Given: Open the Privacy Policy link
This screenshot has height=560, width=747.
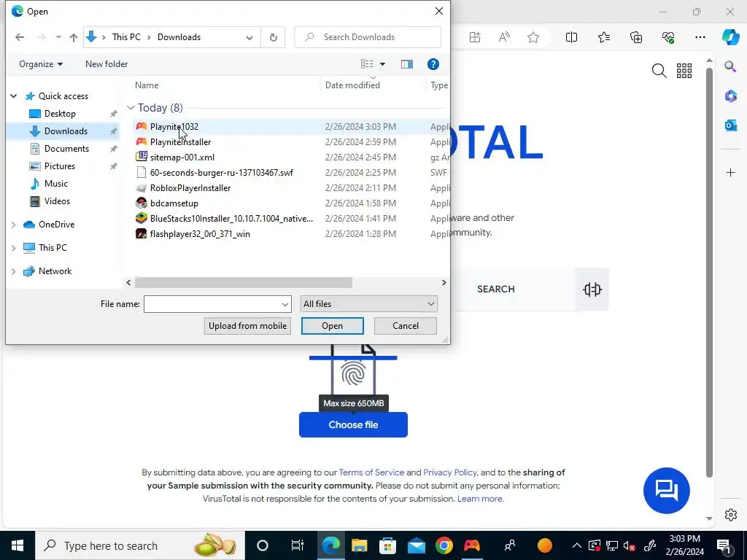Looking at the screenshot, I should pos(449,472).
